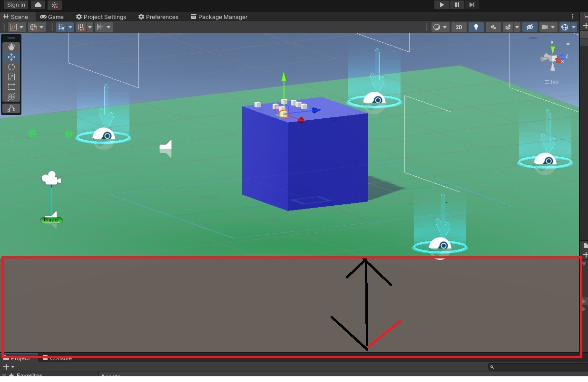
Task: Click the scene camera gizmo icon near Player
Action: tap(51, 178)
